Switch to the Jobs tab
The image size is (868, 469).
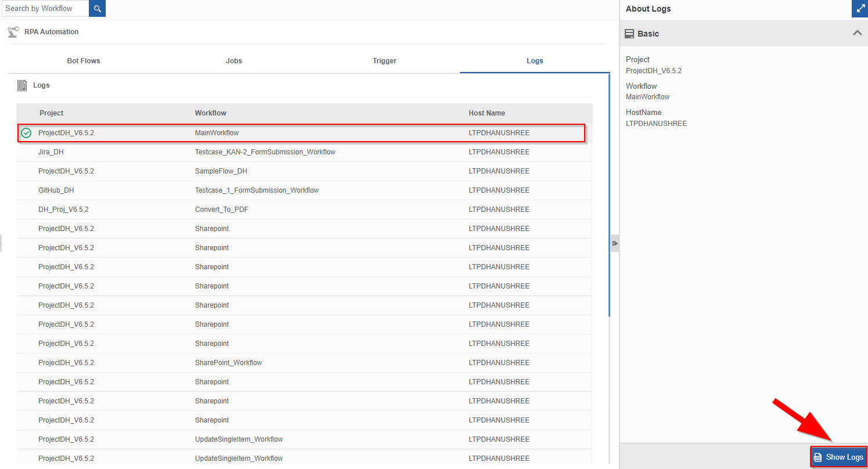point(234,61)
